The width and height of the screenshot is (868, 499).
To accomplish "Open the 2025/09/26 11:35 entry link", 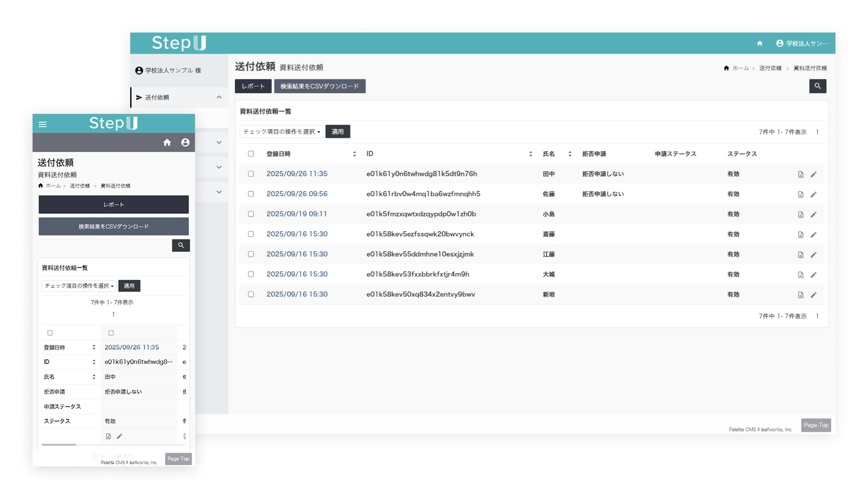I will click(297, 174).
